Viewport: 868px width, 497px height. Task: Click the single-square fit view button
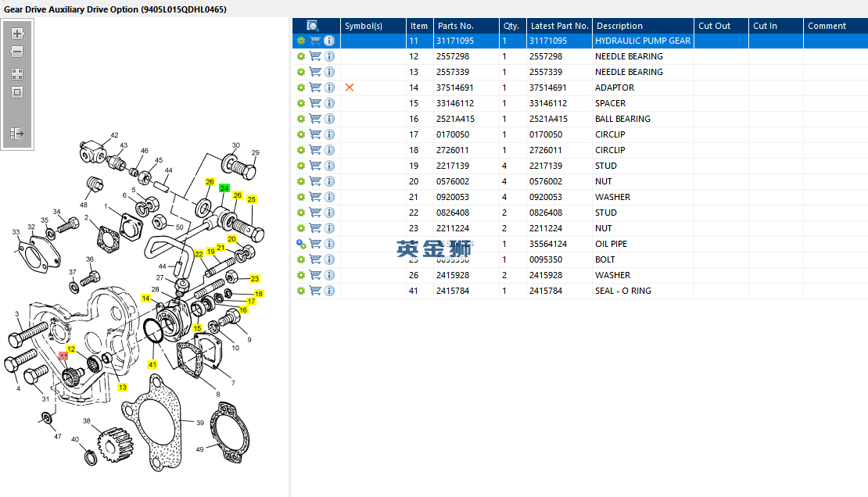click(17, 92)
